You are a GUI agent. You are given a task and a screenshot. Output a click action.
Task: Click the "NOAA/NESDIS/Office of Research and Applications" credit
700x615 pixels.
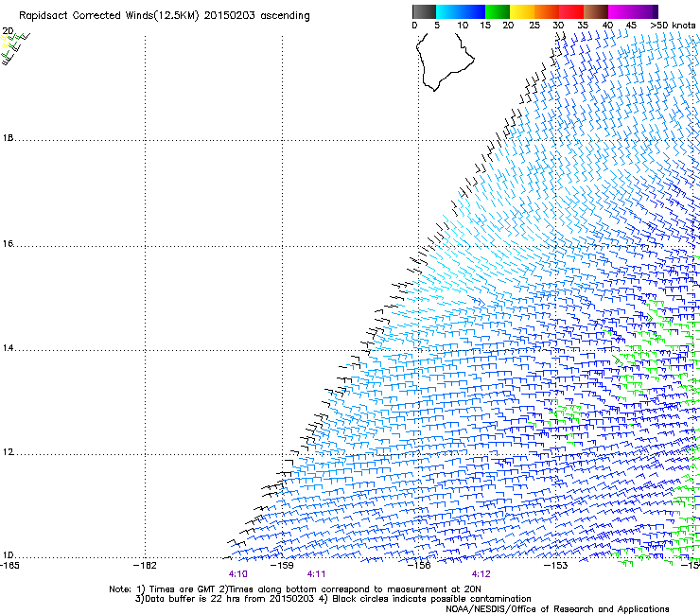557,609
